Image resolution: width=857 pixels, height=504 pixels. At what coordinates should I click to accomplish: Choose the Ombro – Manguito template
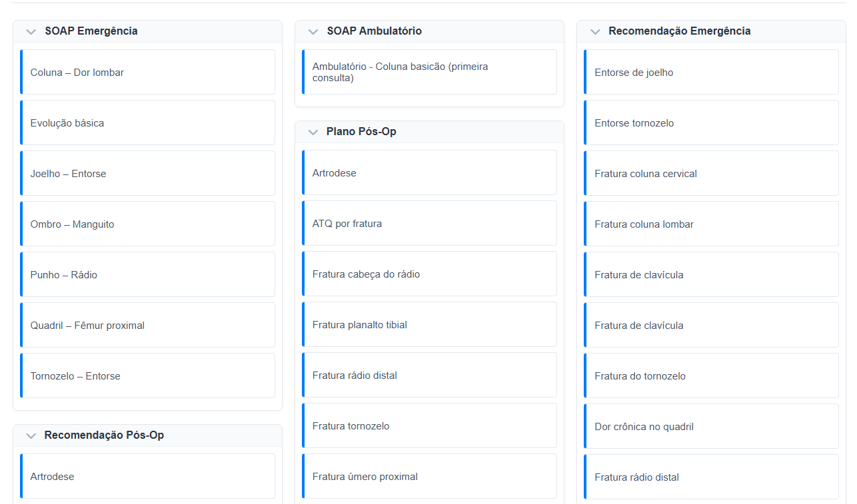pyautogui.click(x=147, y=224)
